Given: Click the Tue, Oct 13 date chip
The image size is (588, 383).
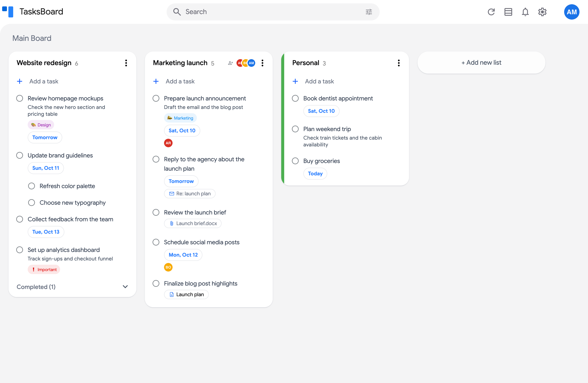Looking at the screenshot, I should tap(46, 232).
